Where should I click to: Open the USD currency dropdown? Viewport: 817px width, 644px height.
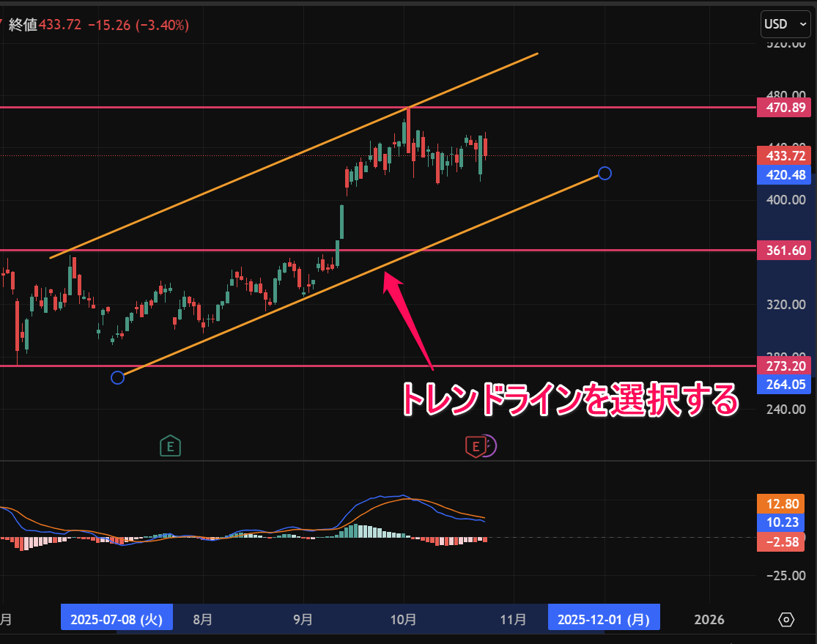point(785,24)
